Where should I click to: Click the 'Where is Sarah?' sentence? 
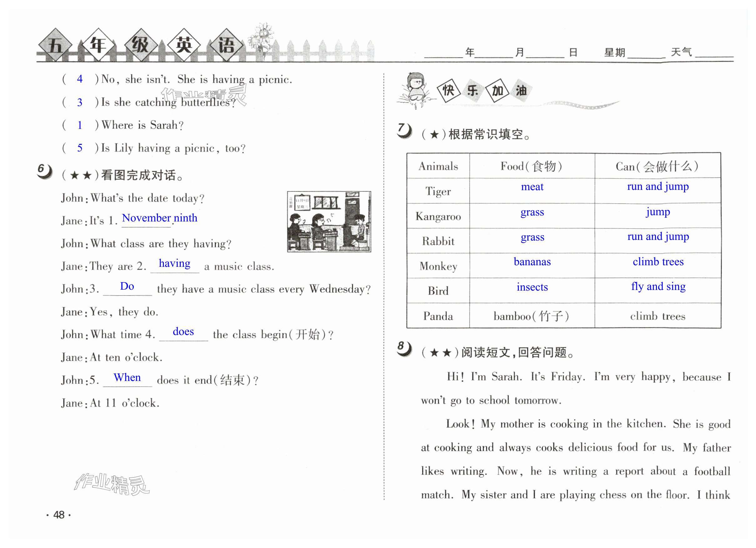coord(142,125)
